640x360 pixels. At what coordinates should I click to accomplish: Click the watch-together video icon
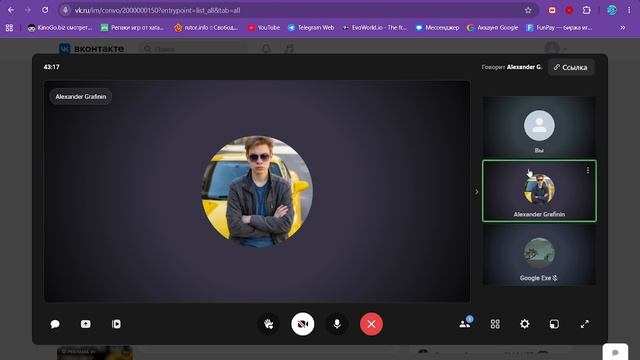[116, 324]
